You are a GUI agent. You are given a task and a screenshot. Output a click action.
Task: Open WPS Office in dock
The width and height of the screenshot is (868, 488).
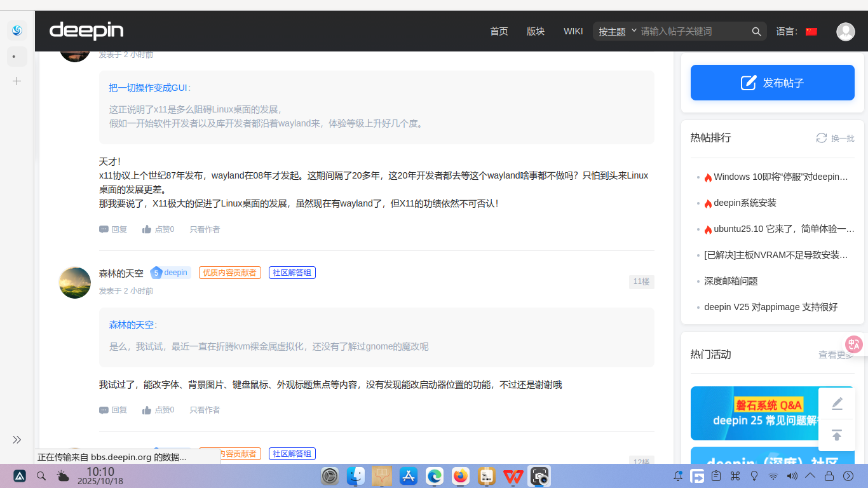[513, 476]
